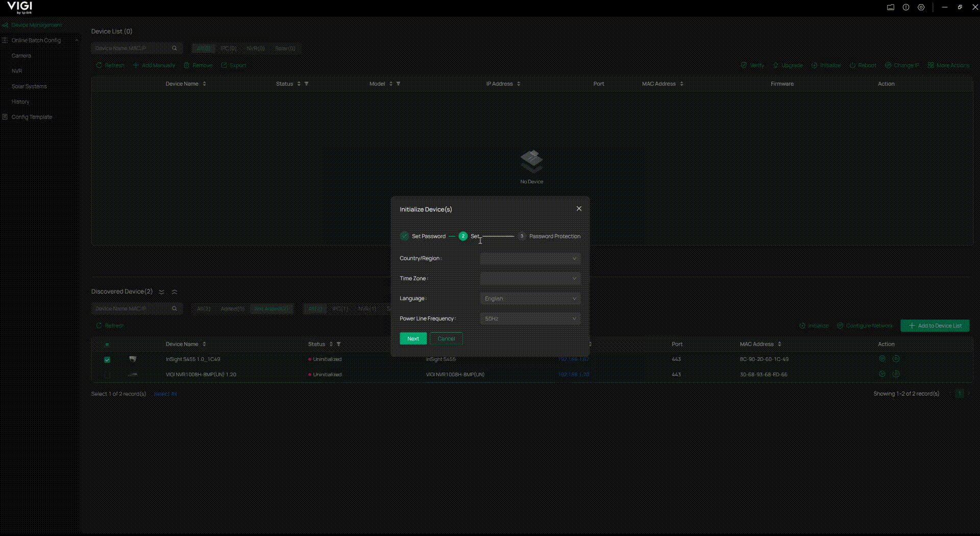Uncheck the InSight S455 device checkbox
This screenshot has width=980, height=536.
107,360
